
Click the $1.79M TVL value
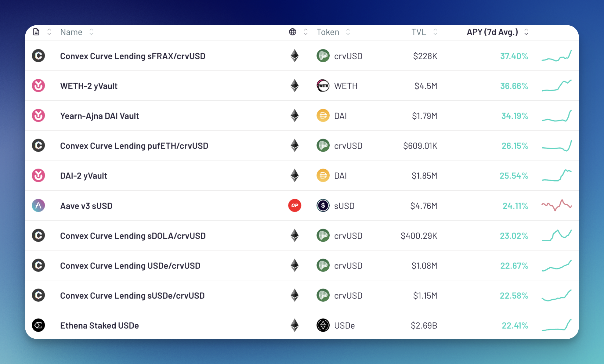point(425,116)
